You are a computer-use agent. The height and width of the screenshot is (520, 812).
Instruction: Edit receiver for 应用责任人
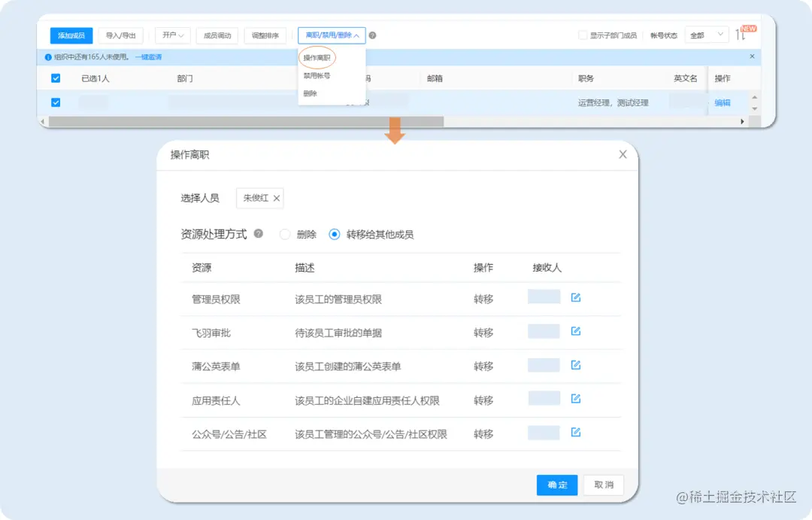pos(575,399)
